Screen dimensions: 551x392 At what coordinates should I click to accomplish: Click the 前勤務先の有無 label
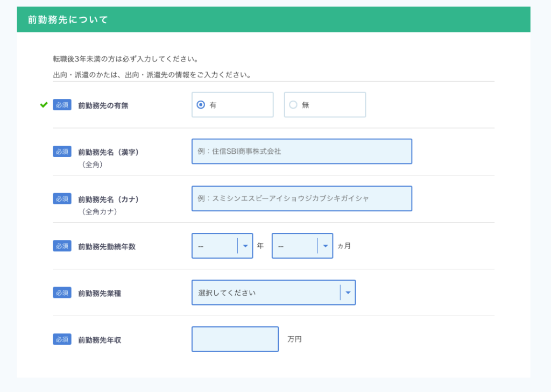pyautogui.click(x=103, y=105)
